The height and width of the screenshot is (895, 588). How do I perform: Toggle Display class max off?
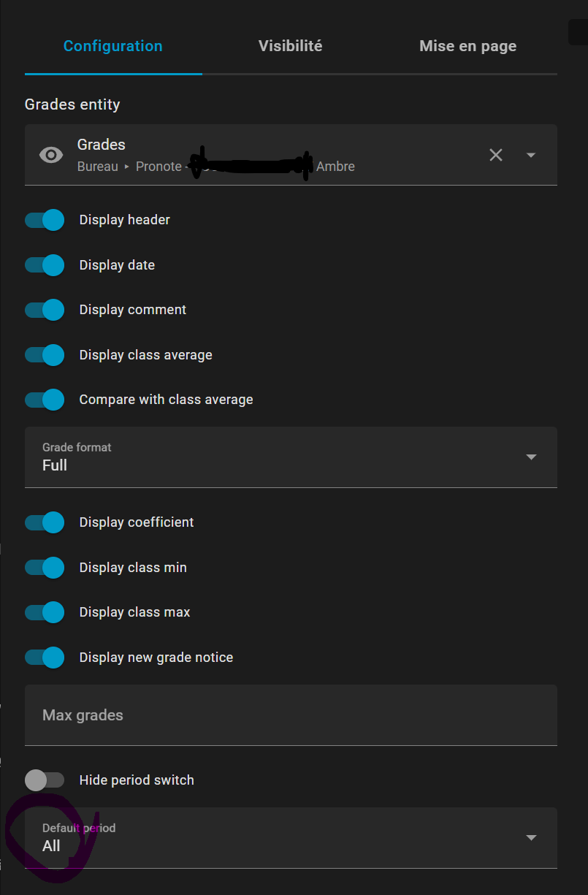coord(45,612)
